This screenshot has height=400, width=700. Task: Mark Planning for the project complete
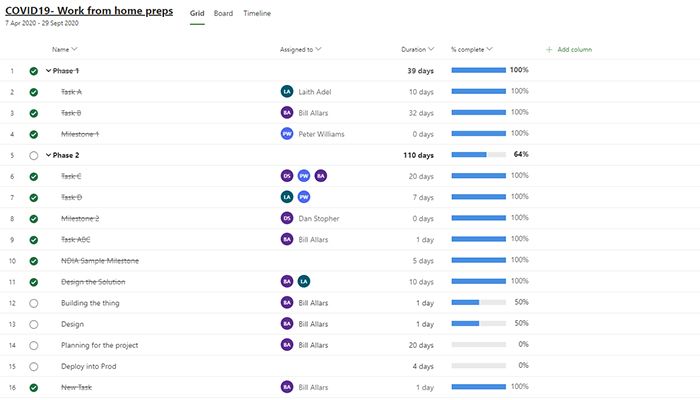pos(34,345)
